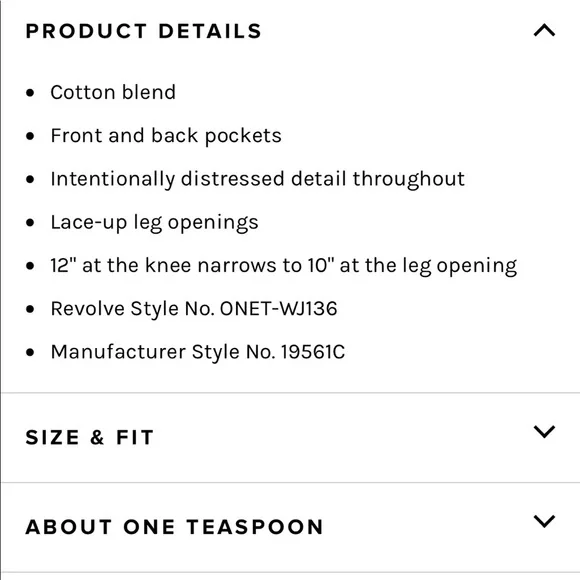Screen dimensions: 580x580
Task: Collapse the Product Details chevron
Action: tap(544, 30)
